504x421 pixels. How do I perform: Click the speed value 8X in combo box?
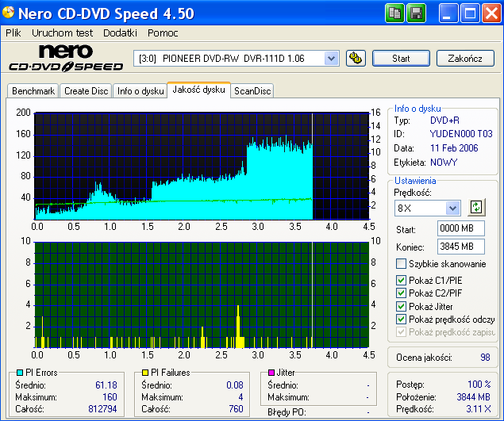(404, 208)
